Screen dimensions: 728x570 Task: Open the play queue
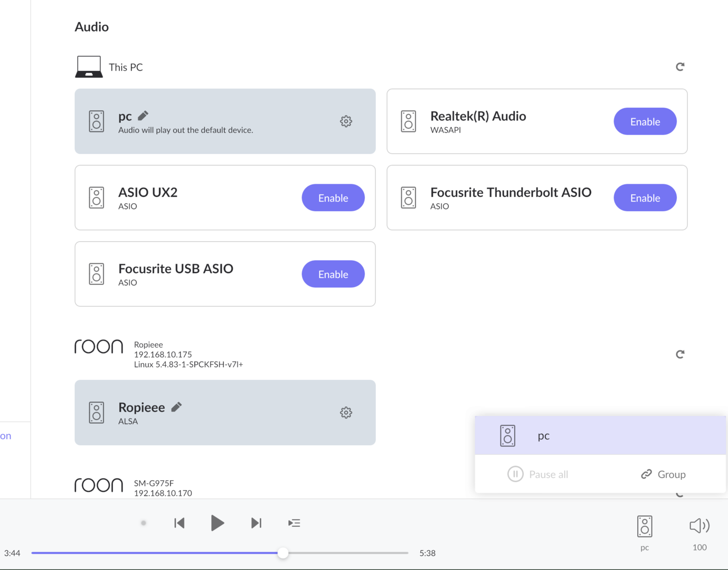(294, 523)
